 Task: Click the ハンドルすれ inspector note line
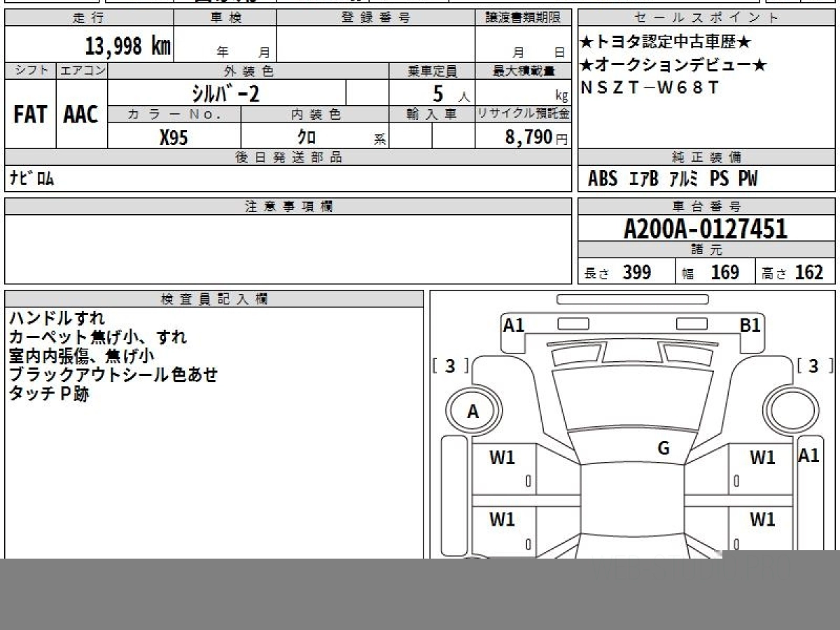[x=57, y=318]
